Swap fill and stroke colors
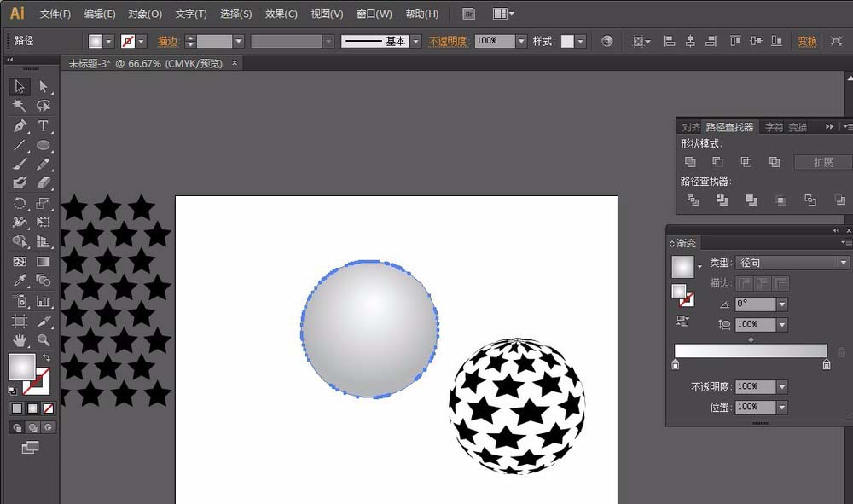 tap(47, 357)
